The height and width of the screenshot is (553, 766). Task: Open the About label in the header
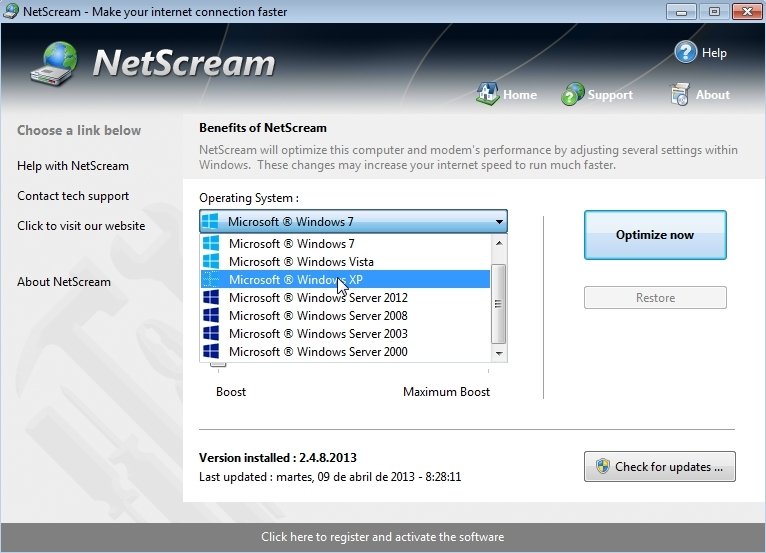coord(713,95)
